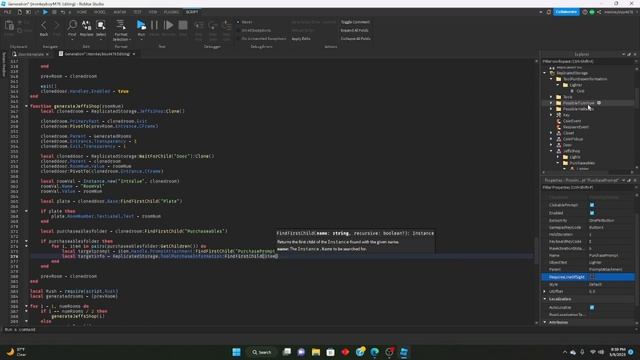The image size is (640, 360).
Task: Click the Roblox Studio taskbar icon
Action: [404, 352]
